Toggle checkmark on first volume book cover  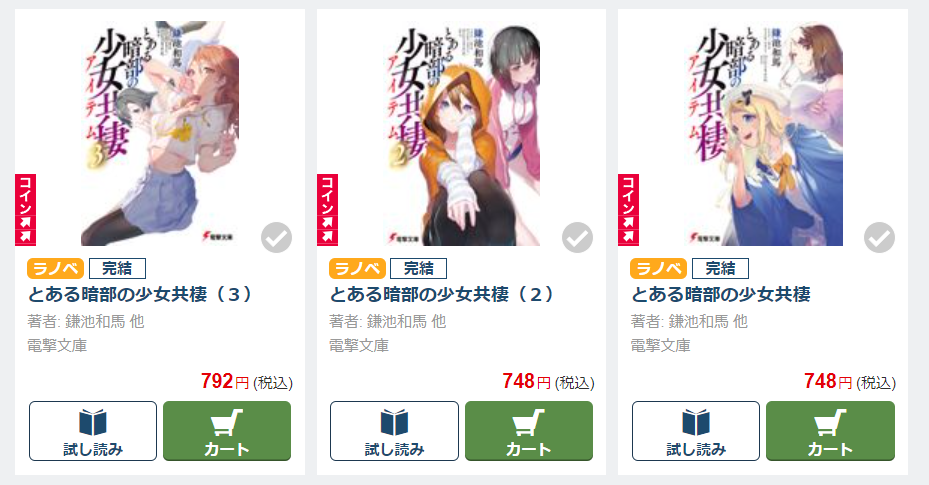point(879,237)
